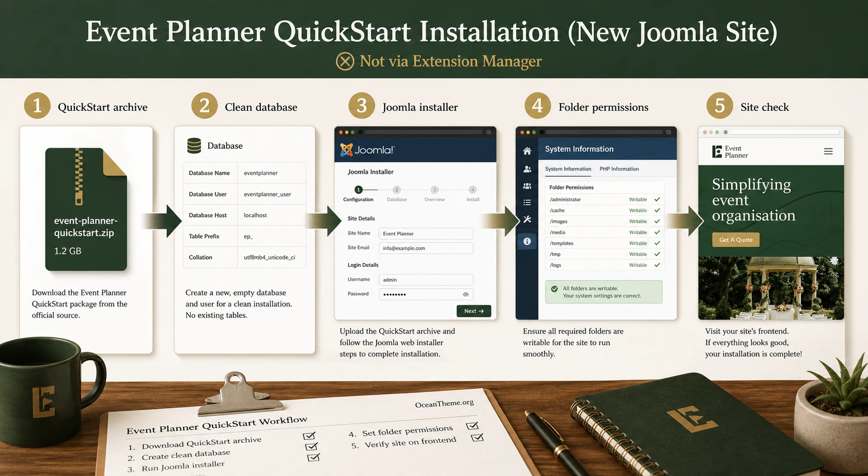The image size is (868, 476).
Task: Click the 'Simplifying event organisation' headline
Action: coord(754,200)
